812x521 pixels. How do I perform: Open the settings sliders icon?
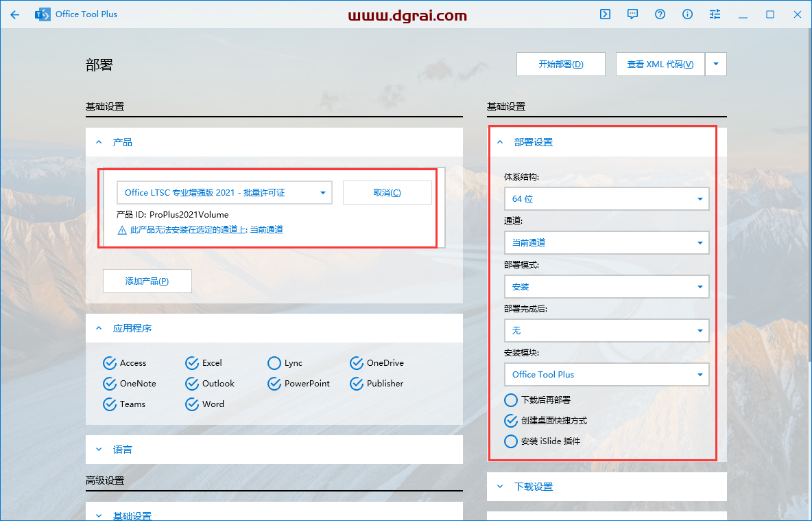point(714,14)
